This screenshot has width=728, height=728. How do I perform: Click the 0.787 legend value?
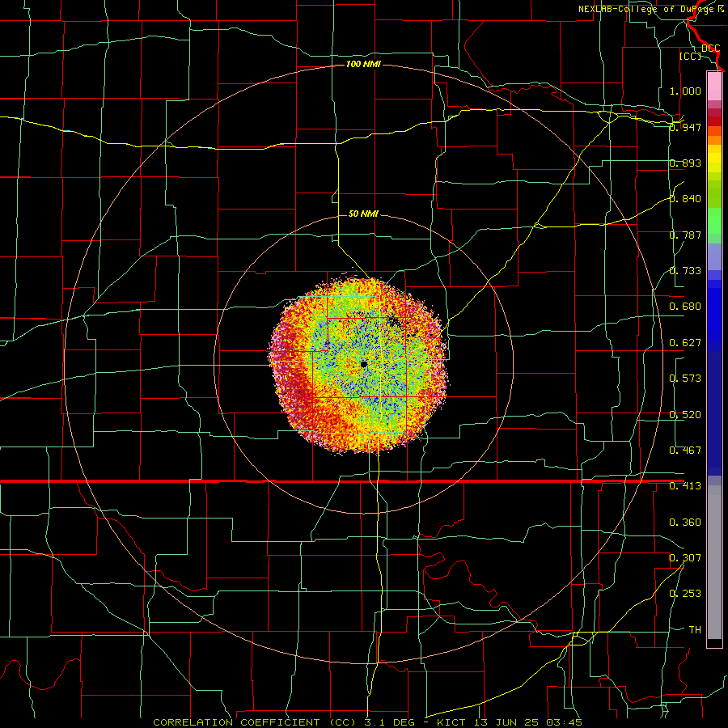tap(685, 235)
